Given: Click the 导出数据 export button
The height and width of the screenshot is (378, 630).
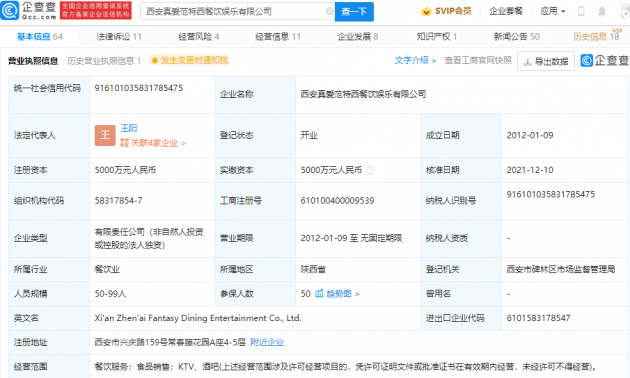Looking at the screenshot, I should (x=546, y=61).
